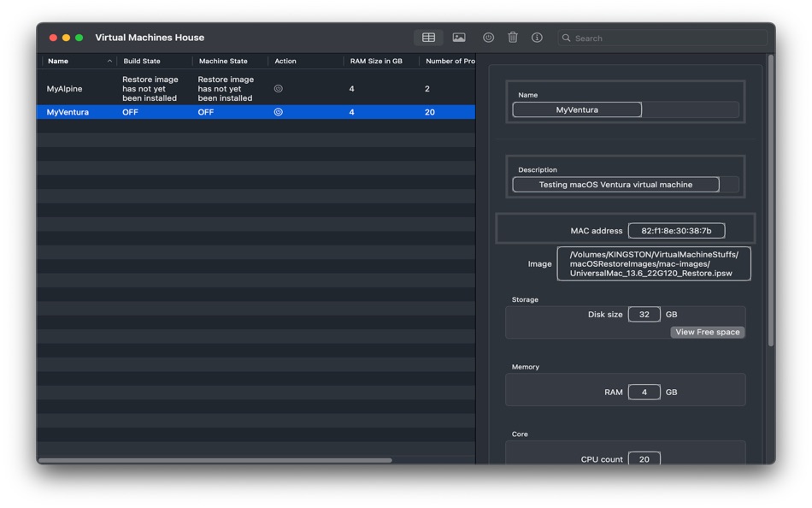Click magnifying glass search icon
This screenshot has height=508, width=812.
pyautogui.click(x=566, y=38)
